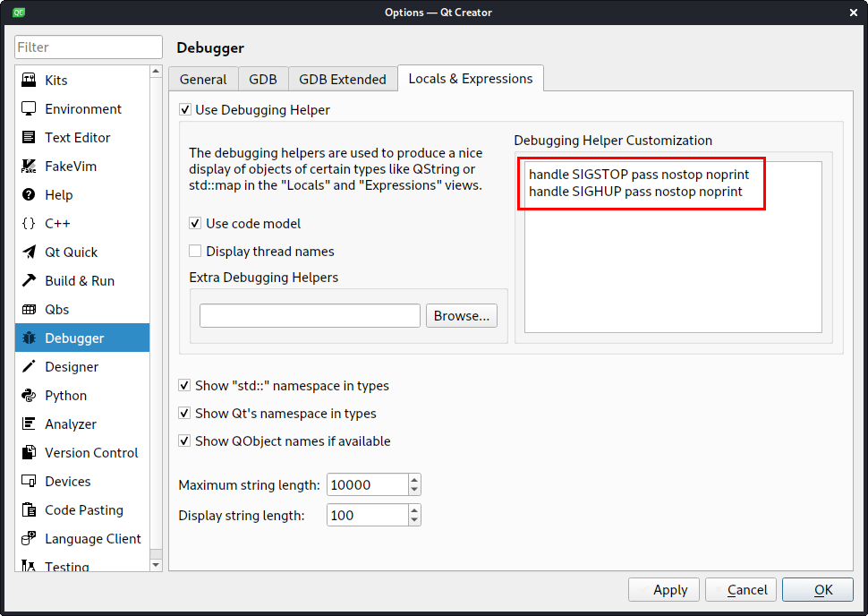Viewport: 868px width, 616px height.
Task: Decrease Display string length with down arrow
Action: point(414,520)
